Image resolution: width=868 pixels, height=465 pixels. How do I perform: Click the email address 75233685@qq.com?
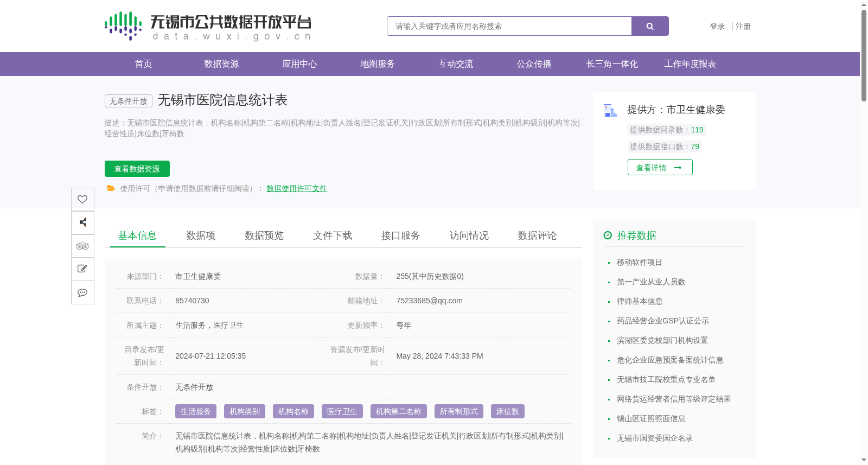point(429,301)
